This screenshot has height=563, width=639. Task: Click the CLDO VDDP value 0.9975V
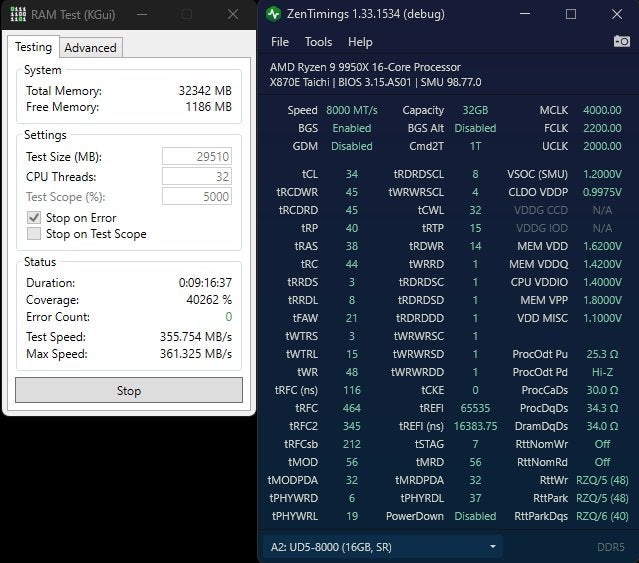click(602, 192)
